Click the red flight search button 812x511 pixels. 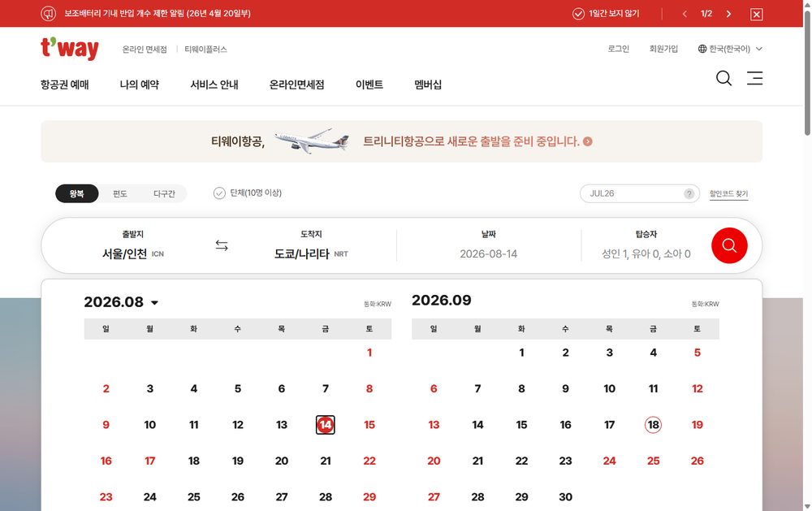coord(729,245)
